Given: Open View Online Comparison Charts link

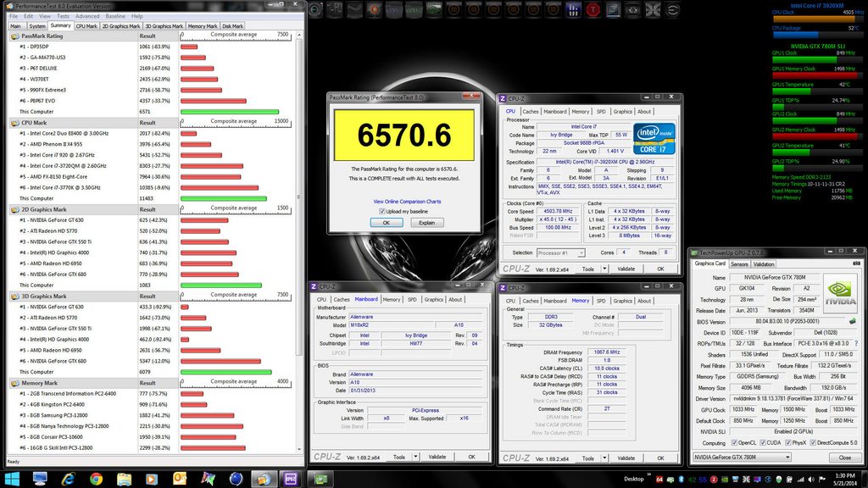Looking at the screenshot, I should coord(407,202).
